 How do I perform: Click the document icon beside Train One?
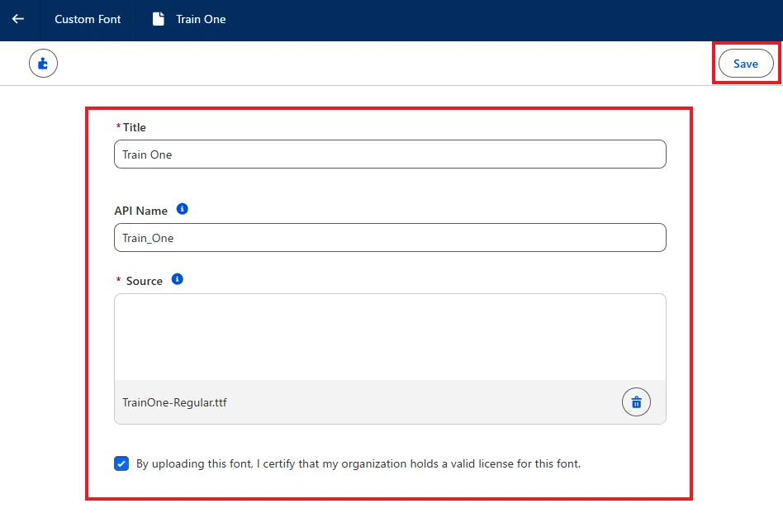tap(159, 19)
